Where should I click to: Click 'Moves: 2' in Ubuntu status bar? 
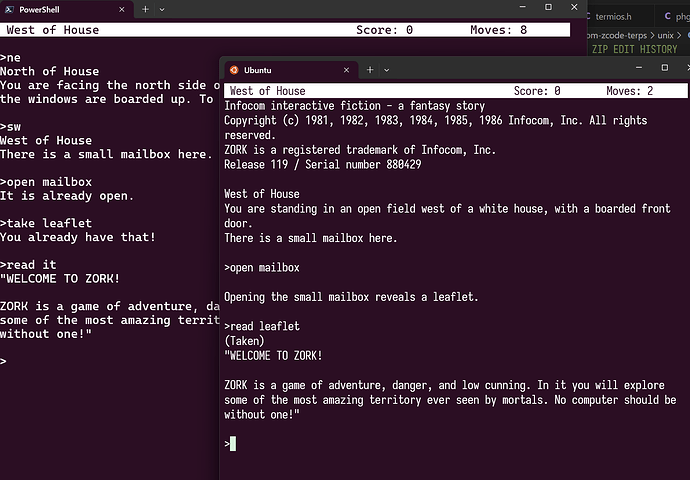tap(629, 91)
